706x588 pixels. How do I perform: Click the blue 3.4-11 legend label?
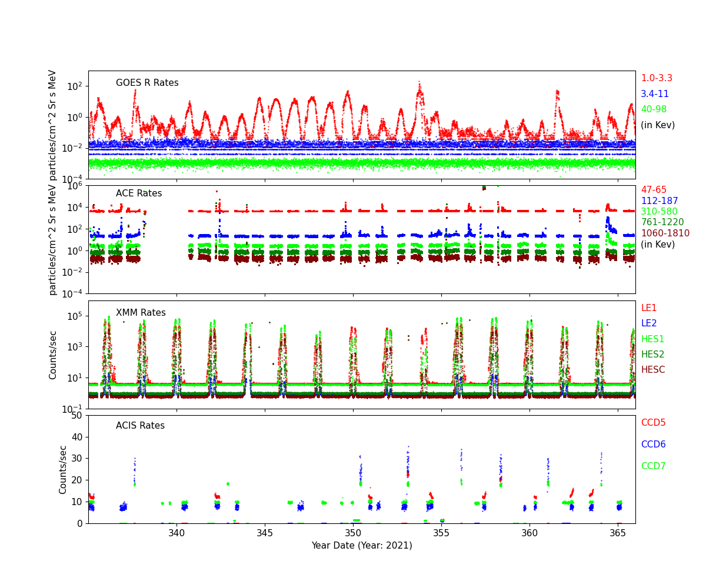coord(654,94)
